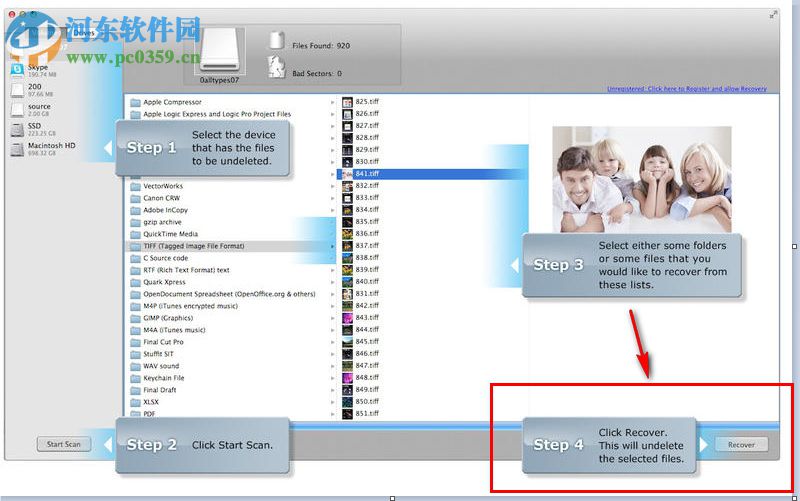
Task: Expand arrow for TIFF (Tagged Image File Format)
Action: [332, 246]
